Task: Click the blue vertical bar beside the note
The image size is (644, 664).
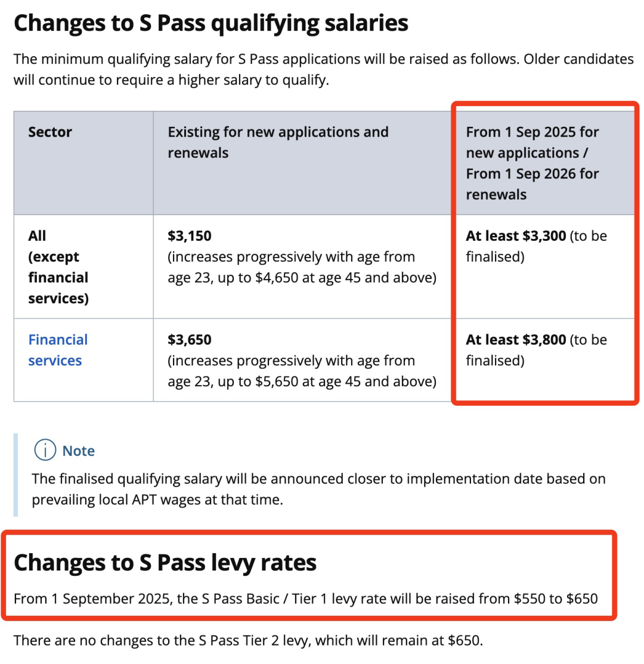Action: coord(16,474)
